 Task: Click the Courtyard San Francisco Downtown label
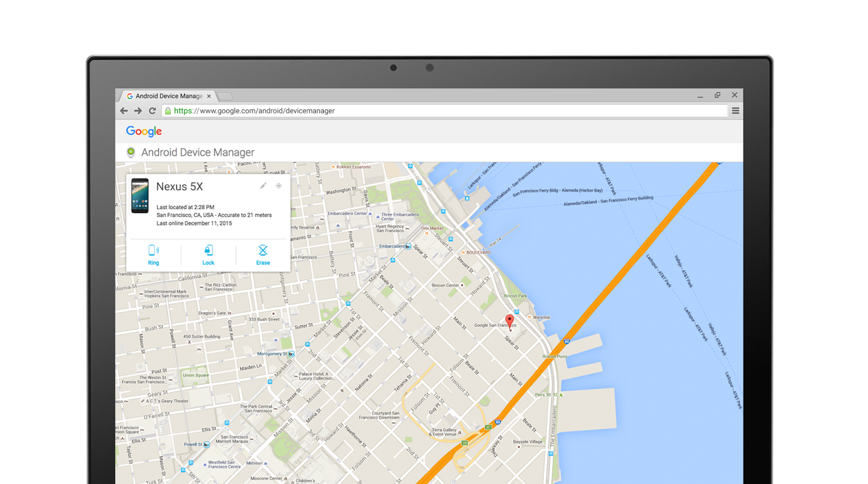click(x=379, y=415)
